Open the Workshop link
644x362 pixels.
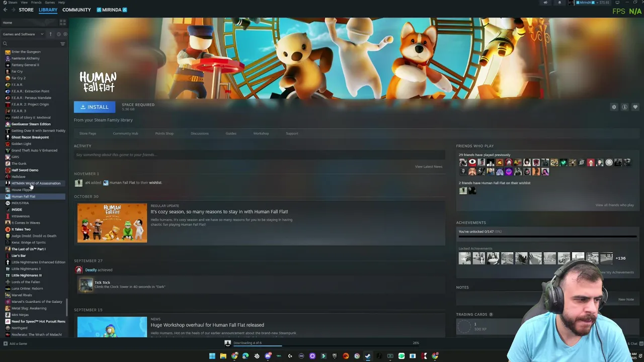(x=261, y=133)
